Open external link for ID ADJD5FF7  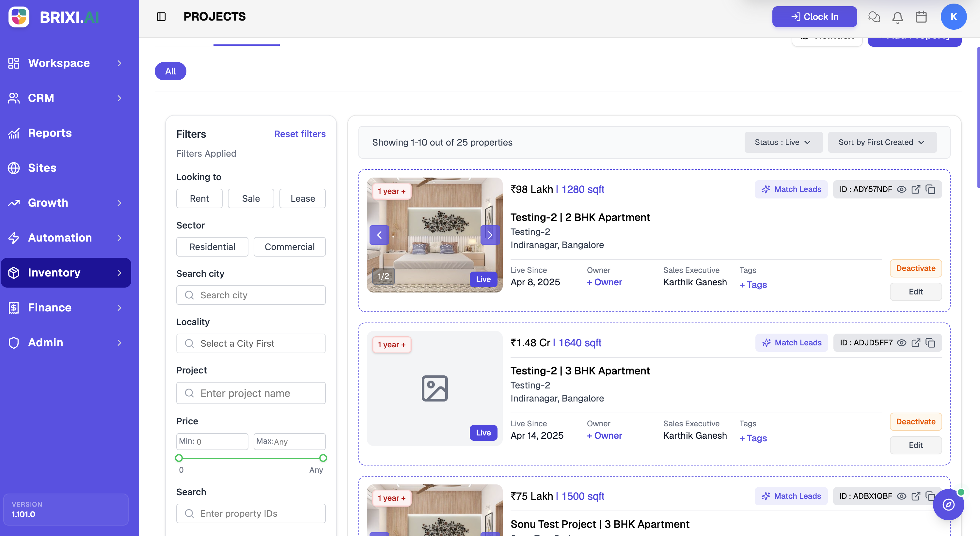click(916, 343)
